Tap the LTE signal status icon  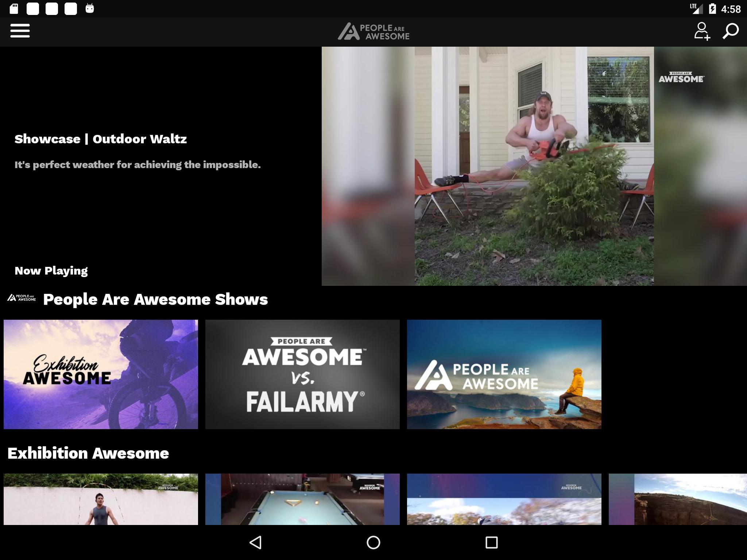coord(696,8)
